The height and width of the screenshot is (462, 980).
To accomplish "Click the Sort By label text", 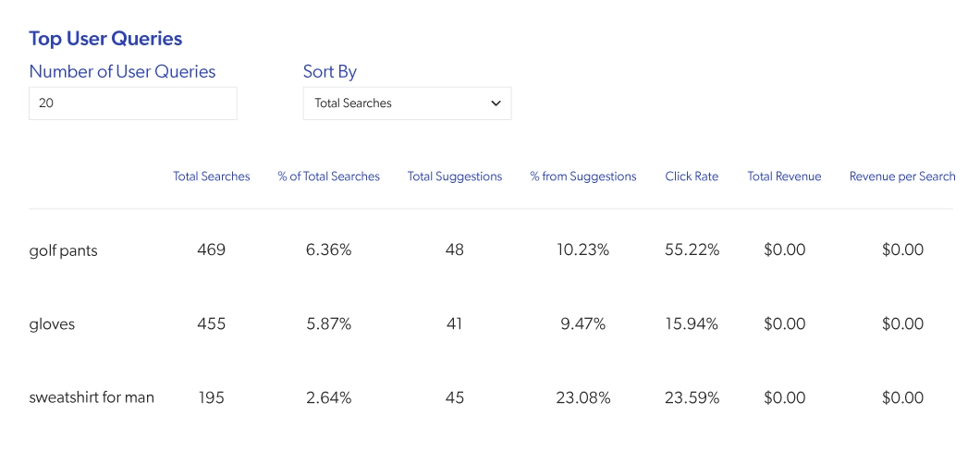I will pyautogui.click(x=330, y=72).
